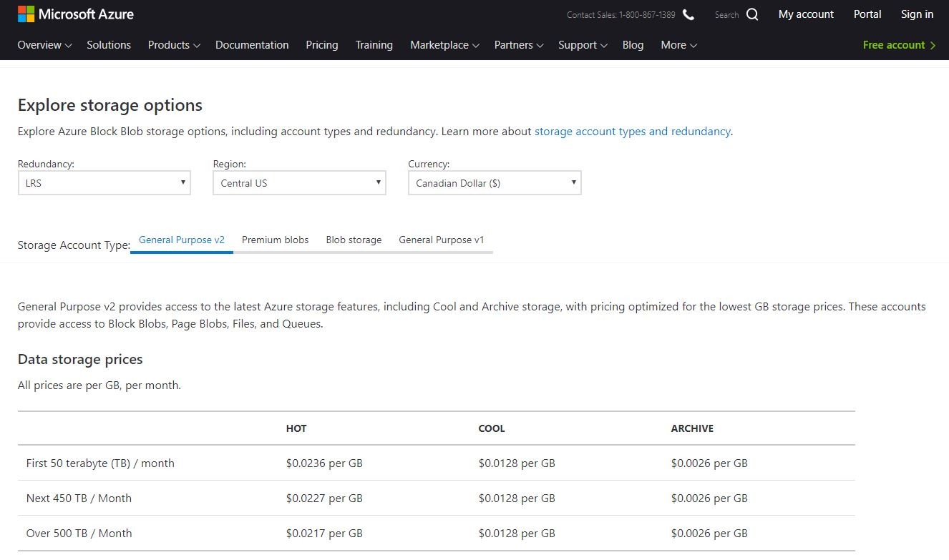The width and height of the screenshot is (949, 560).
Task: Open search with the magnifier icon
Action: [x=751, y=14]
